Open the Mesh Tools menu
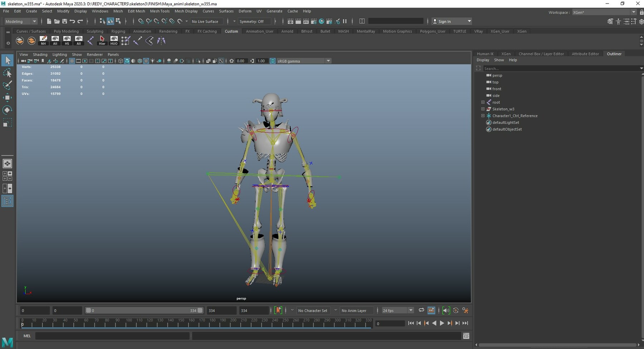Viewport: 644px width, 349px height. tap(160, 11)
